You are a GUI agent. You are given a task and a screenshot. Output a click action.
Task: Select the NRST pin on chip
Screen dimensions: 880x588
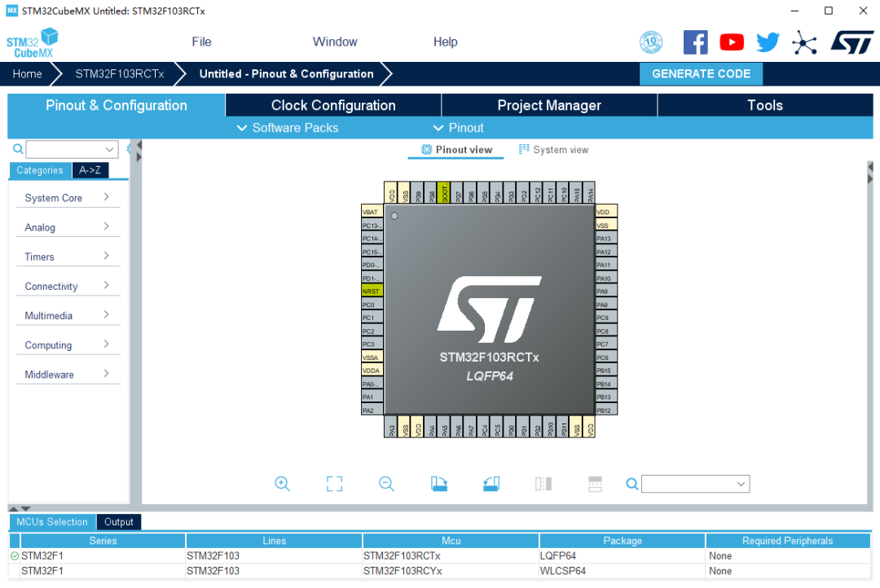click(372, 292)
